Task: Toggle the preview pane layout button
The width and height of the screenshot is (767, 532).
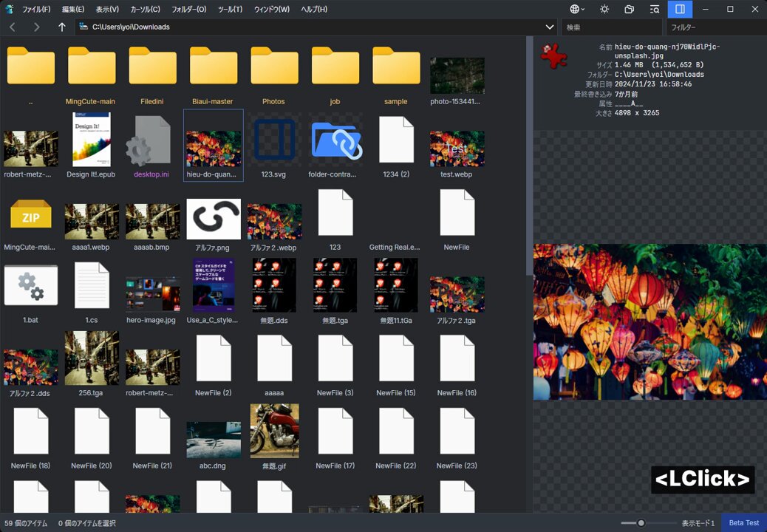Action: point(680,10)
